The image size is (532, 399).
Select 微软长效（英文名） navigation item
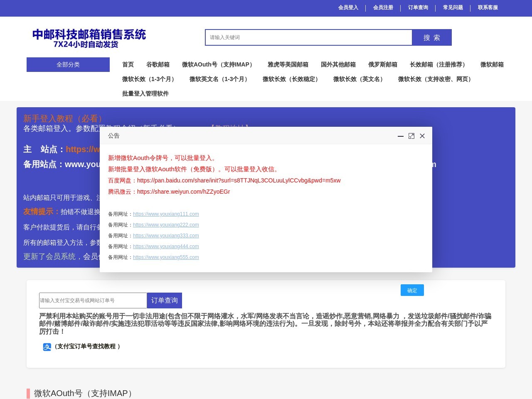360,79
